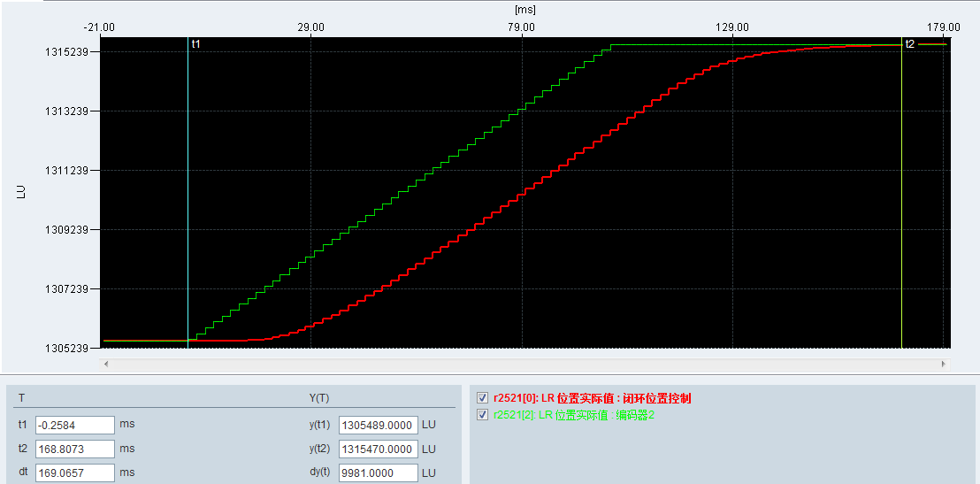The width and height of the screenshot is (980, 484).
Task: Toggle the r2521[0] red trace checkbox
Action: [x=482, y=397]
